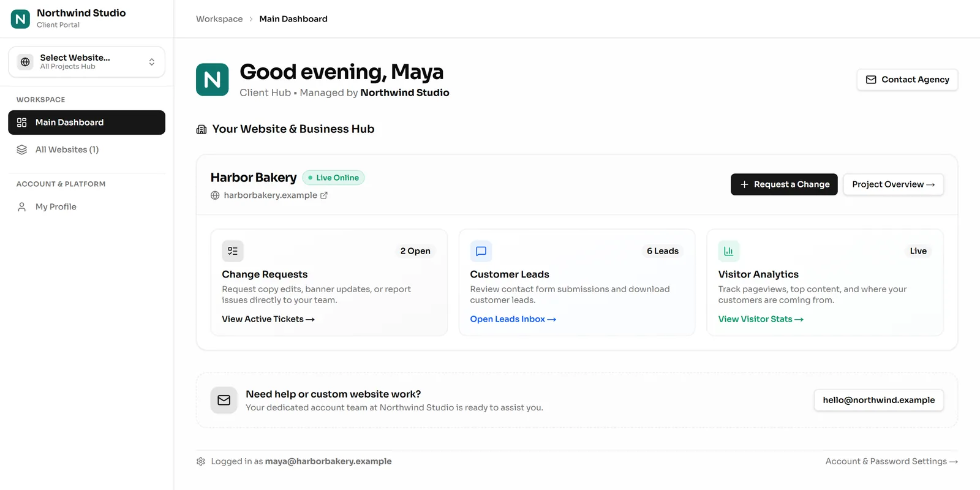
Task: Click the globe icon beside harborbakery.example
Action: [x=215, y=195]
